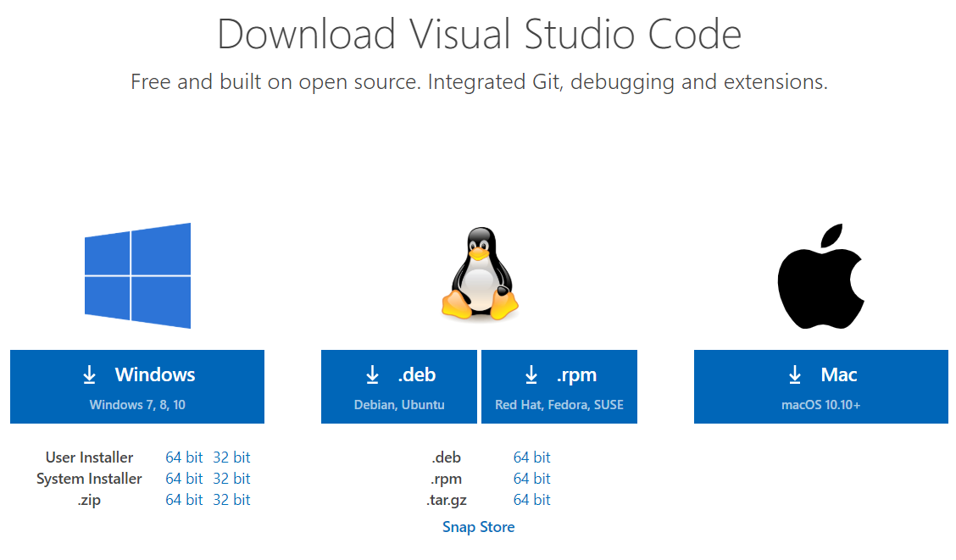956x560 pixels.
Task: Click the '.deb' row label under Linux
Action: point(447,457)
